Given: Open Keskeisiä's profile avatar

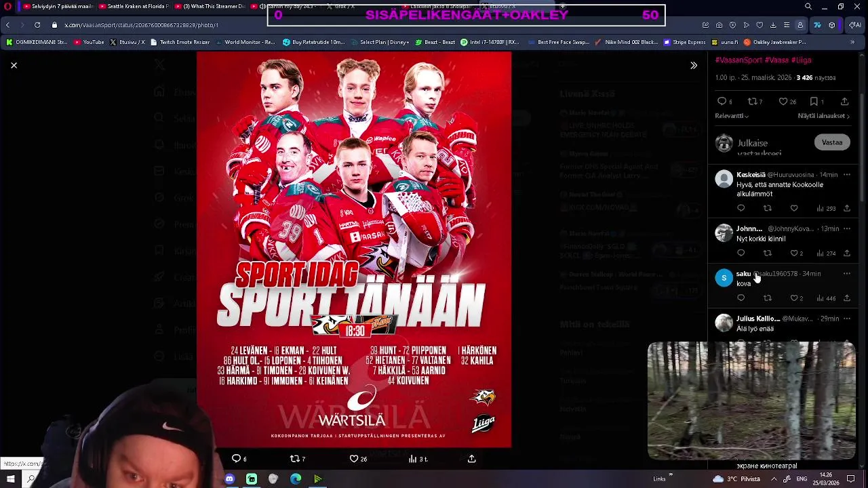Looking at the screenshot, I should point(724,179).
